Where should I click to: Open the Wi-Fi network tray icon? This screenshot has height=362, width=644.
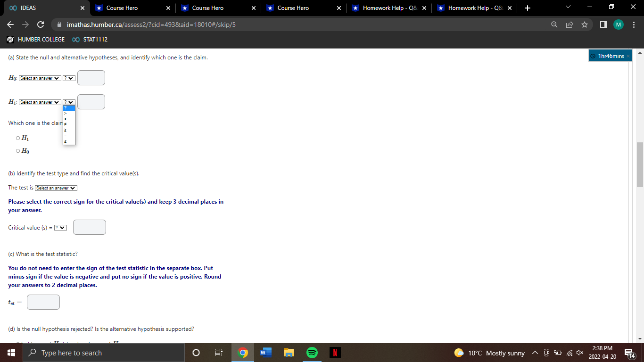coord(569,353)
